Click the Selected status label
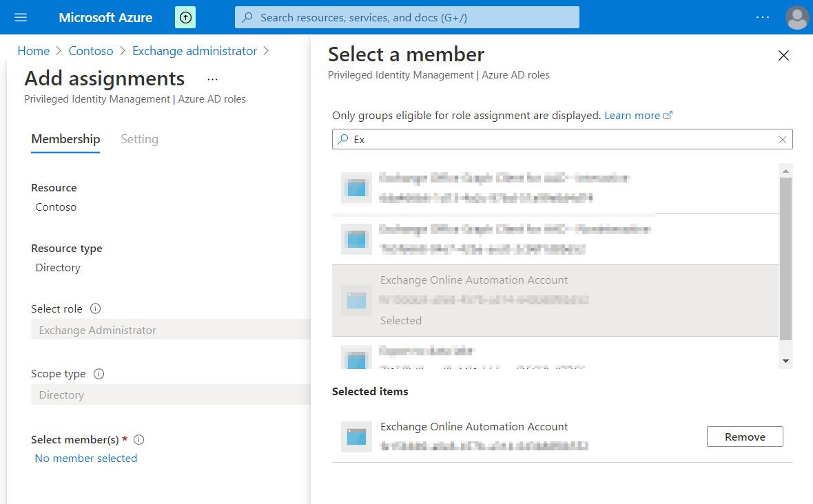This screenshot has height=504, width=813. click(x=401, y=321)
